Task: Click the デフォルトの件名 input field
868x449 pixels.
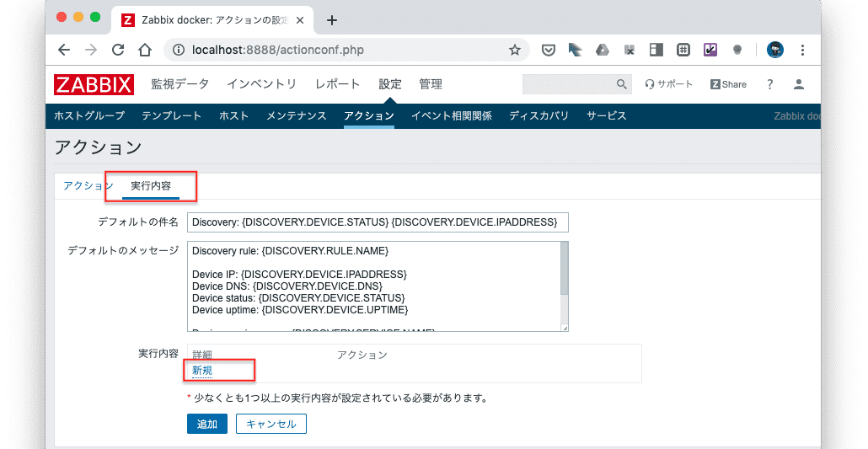Action: [x=378, y=222]
